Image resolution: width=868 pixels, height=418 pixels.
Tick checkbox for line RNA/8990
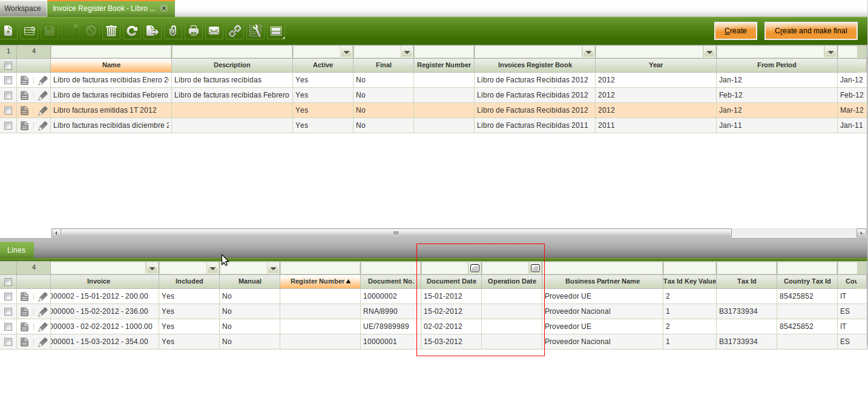[x=8, y=311]
